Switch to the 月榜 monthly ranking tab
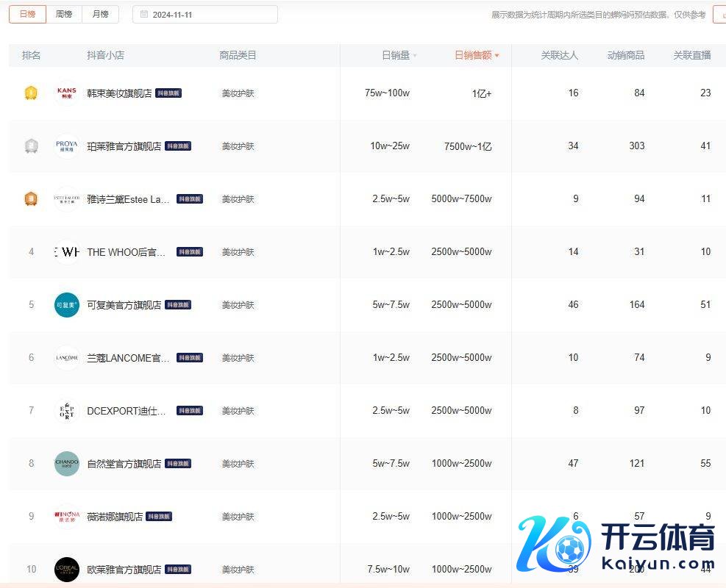The image size is (726, 588). tap(100, 15)
